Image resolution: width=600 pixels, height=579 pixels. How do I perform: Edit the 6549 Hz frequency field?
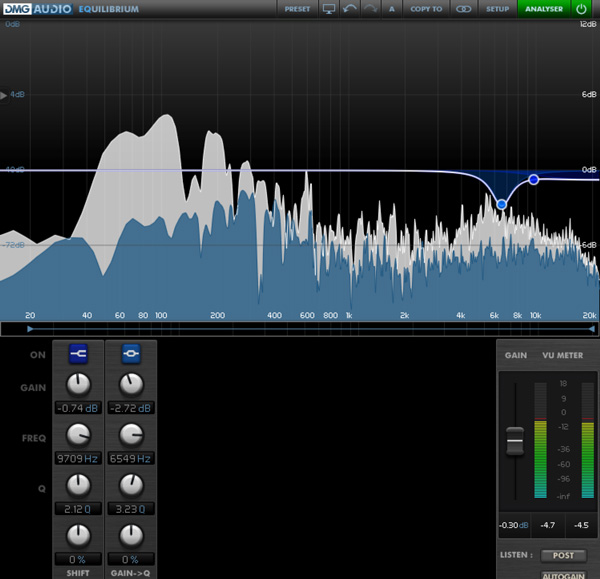click(x=131, y=458)
